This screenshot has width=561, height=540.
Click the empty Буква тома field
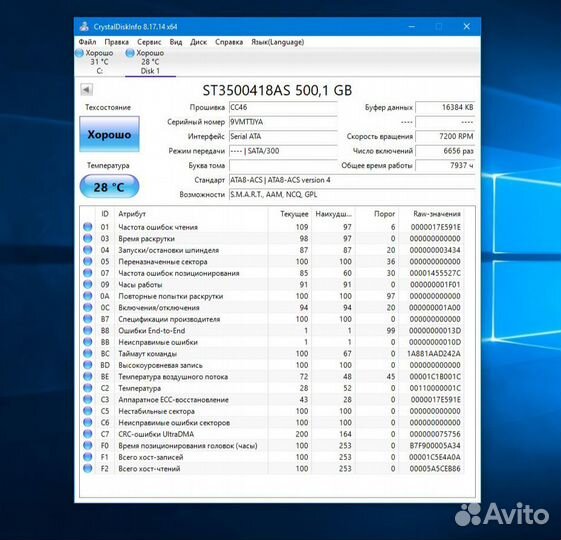[283, 165]
